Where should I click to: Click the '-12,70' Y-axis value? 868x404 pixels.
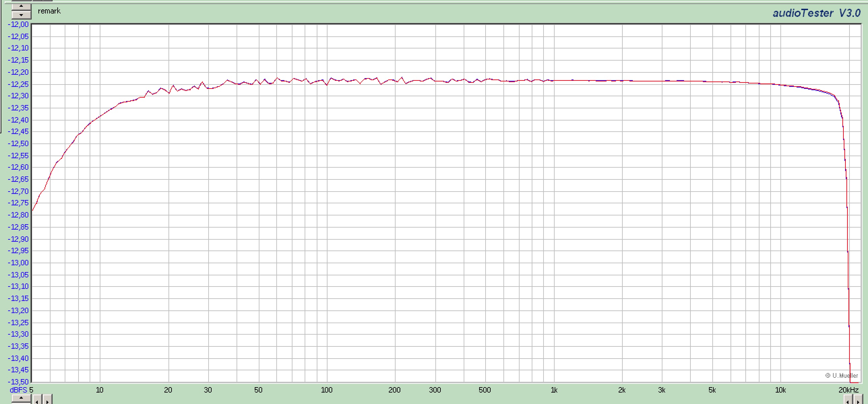(19, 191)
